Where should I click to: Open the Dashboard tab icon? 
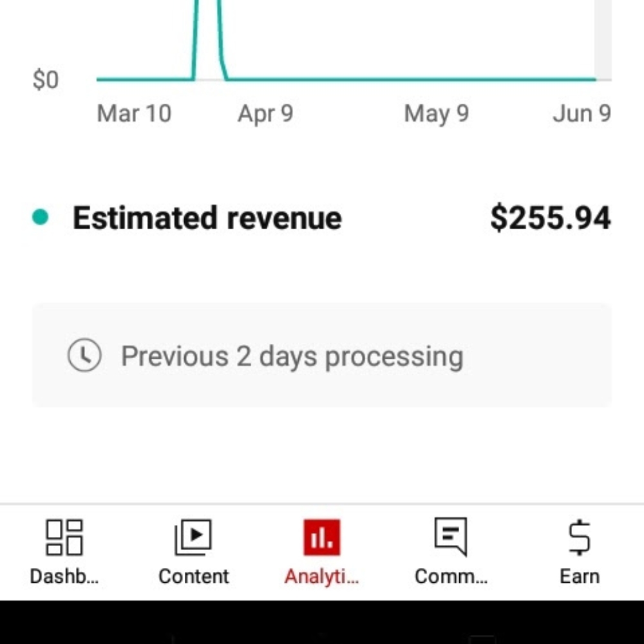point(64,536)
